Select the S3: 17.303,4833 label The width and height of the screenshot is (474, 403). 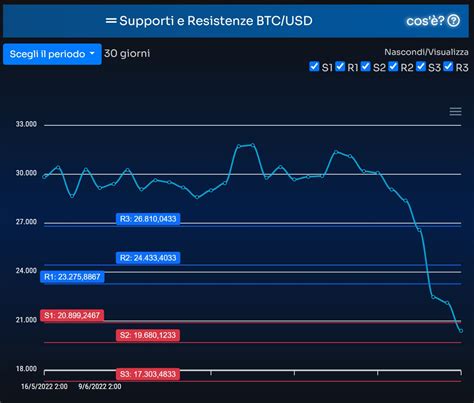148,374
